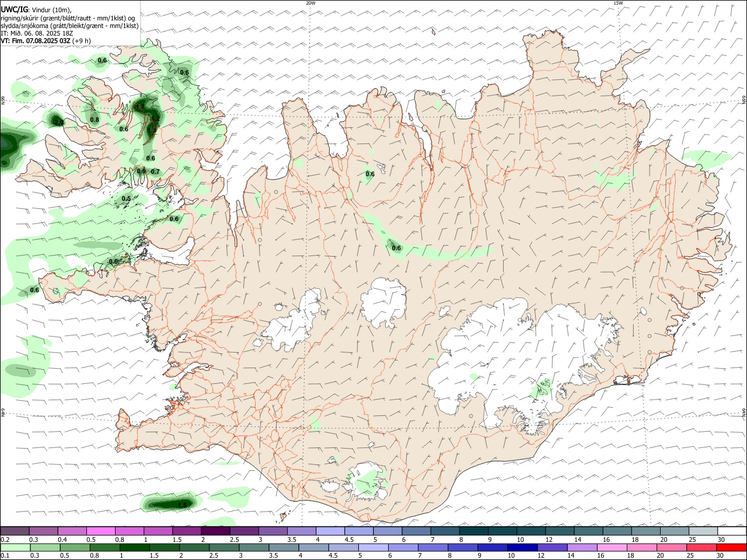
Task: Select the 'VT: Fim. 07.08.2025 03Z (+9 h)' text
Action: coord(46,41)
